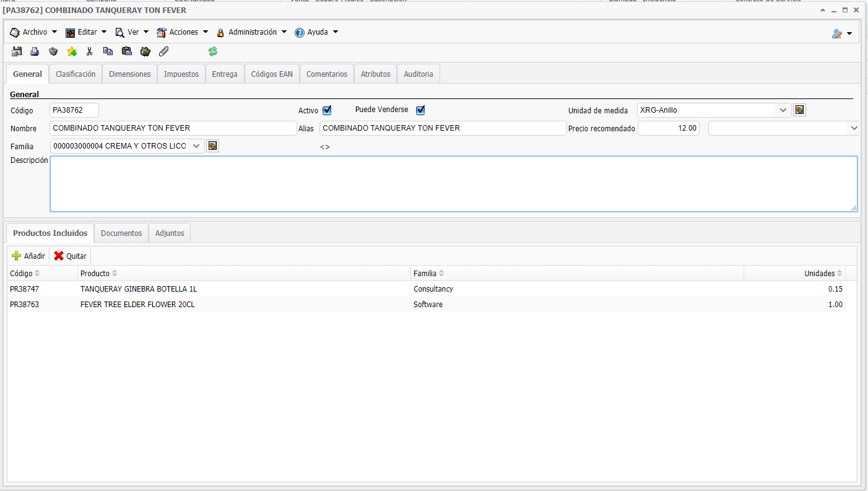
Task: Click the scissors cut icon
Action: [x=90, y=51]
